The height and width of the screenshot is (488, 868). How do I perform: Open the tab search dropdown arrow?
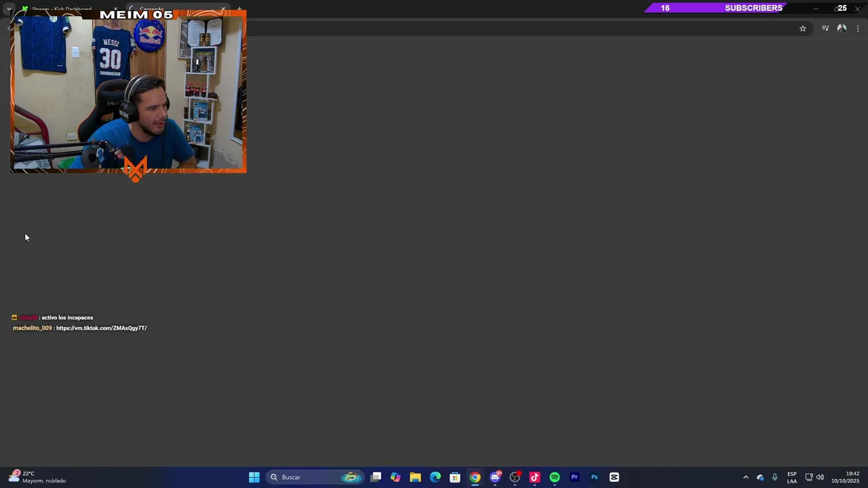[9, 9]
